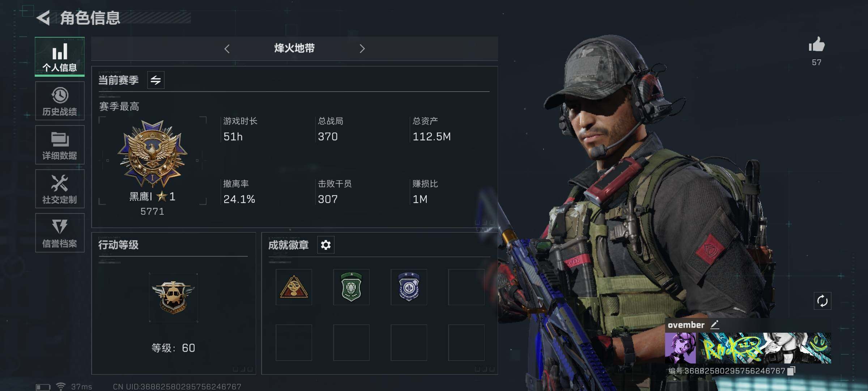This screenshot has width=868, height=391.
Task: Open the 历史战绩 tab
Action: (60, 101)
